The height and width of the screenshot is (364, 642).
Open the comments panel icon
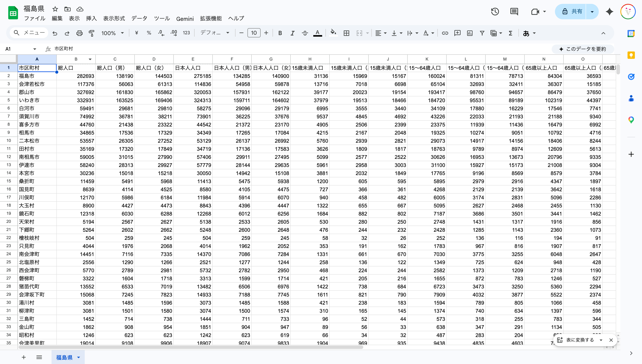[514, 12]
